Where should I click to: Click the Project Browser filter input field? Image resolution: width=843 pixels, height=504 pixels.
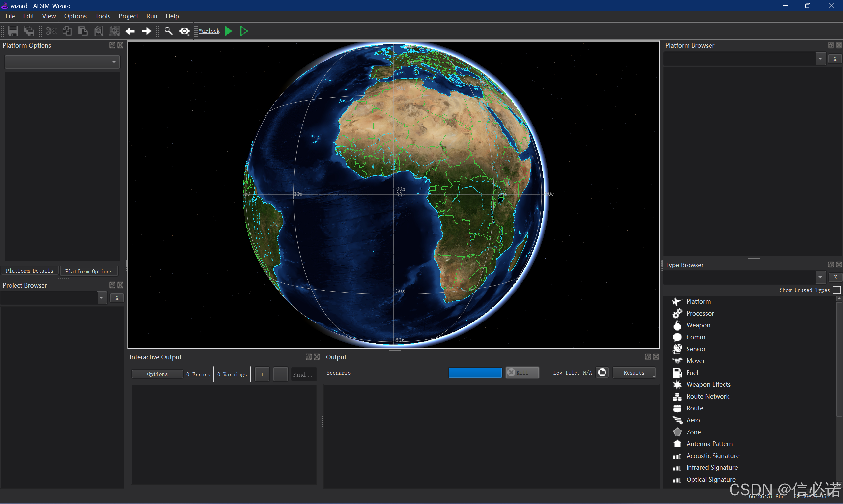click(x=48, y=298)
